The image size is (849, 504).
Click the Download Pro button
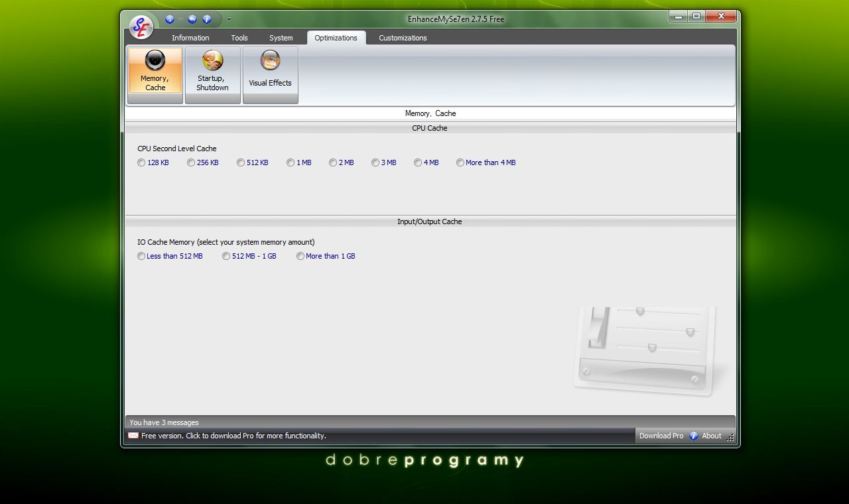[x=661, y=436]
